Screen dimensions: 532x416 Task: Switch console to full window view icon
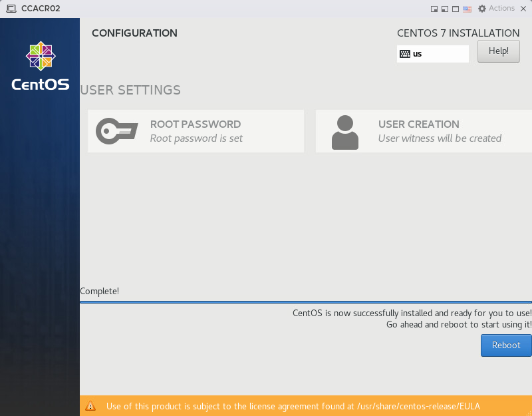coord(456,9)
